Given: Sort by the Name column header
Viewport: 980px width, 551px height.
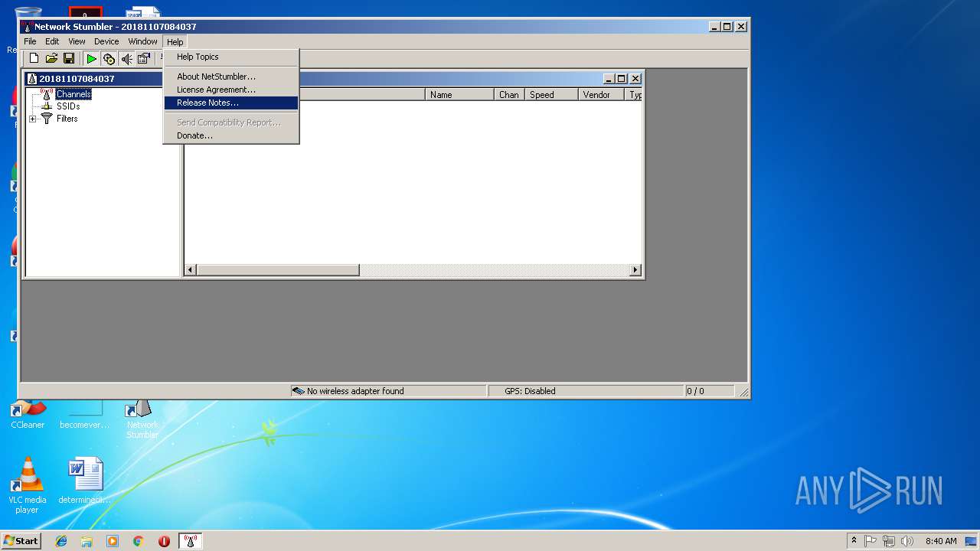Looking at the screenshot, I should click(459, 95).
